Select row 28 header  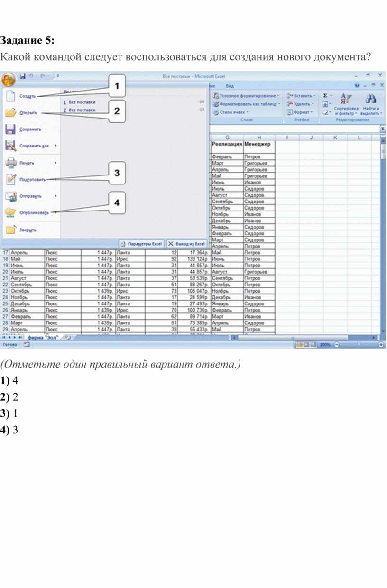tap(5, 322)
